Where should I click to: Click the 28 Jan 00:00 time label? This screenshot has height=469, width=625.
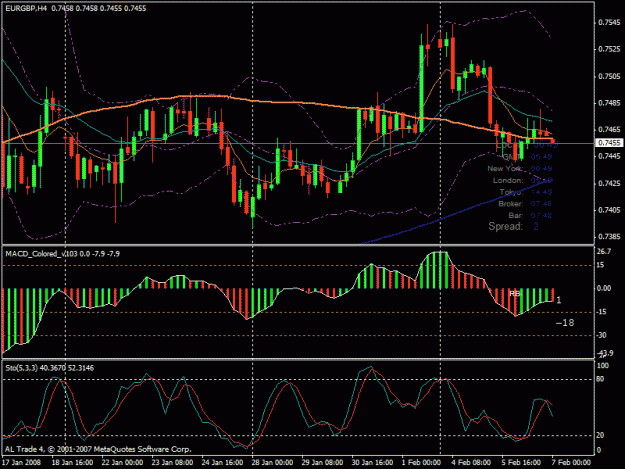272,463
